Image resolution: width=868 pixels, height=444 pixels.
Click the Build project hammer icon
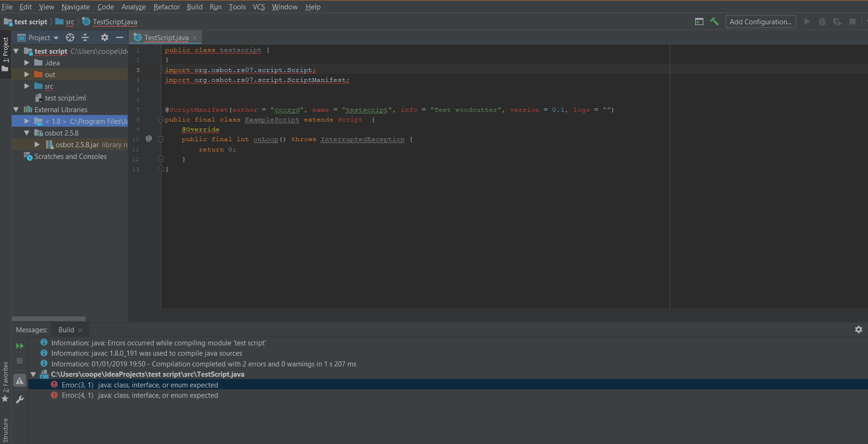(x=714, y=21)
